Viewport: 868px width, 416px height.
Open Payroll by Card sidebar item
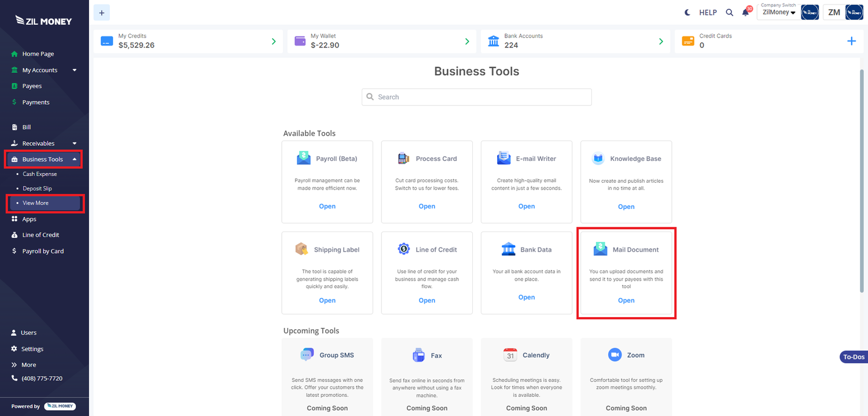(43, 251)
